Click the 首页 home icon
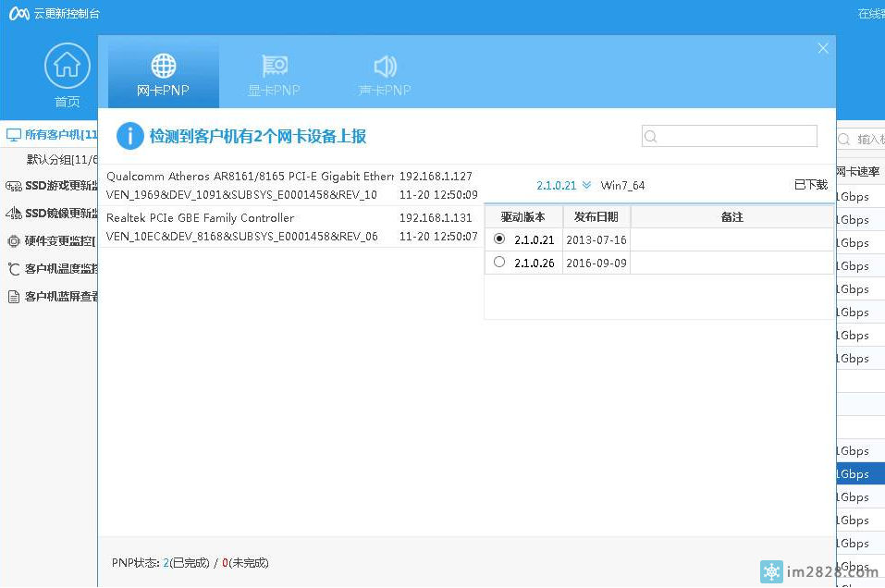The height and width of the screenshot is (588, 885). (67, 67)
